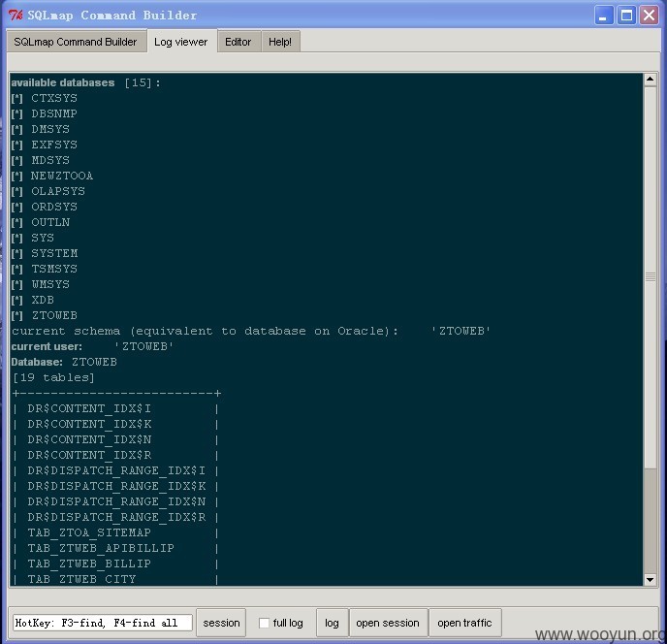Click the HotKey find input field
667x644 pixels.
point(103,623)
